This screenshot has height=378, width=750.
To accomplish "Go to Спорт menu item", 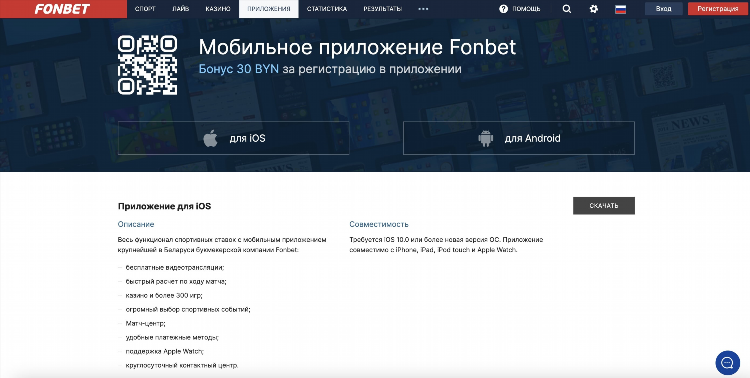I will [x=145, y=9].
